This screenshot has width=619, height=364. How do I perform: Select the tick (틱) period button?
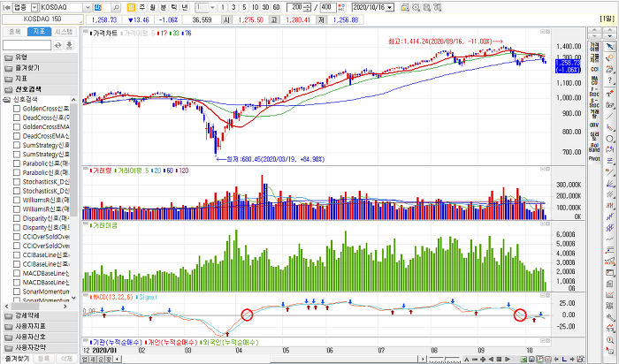pos(174,7)
